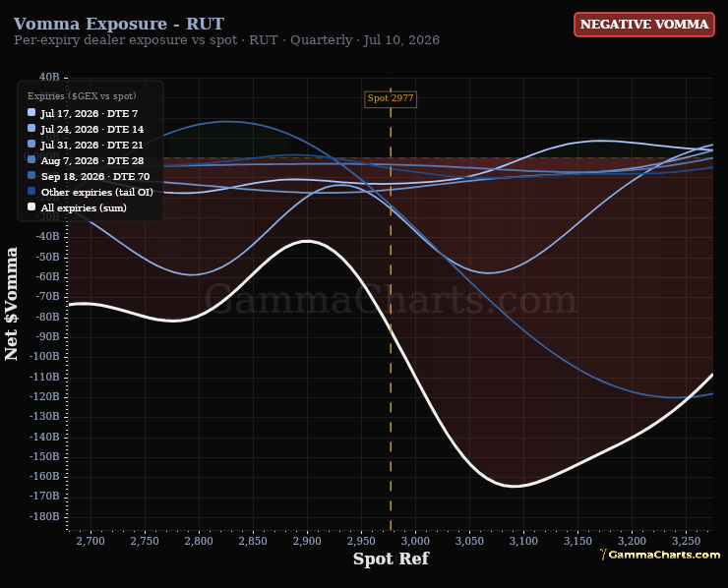728x588 pixels.
Task: Click the Jul 17, 2026 legend color swatch
Action: pyautogui.click(x=31, y=112)
